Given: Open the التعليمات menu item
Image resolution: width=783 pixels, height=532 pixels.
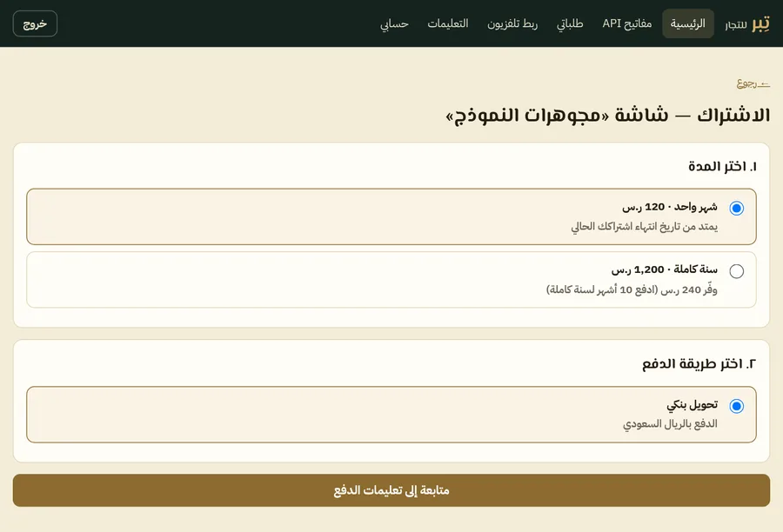Looking at the screenshot, I should point(448,23).
